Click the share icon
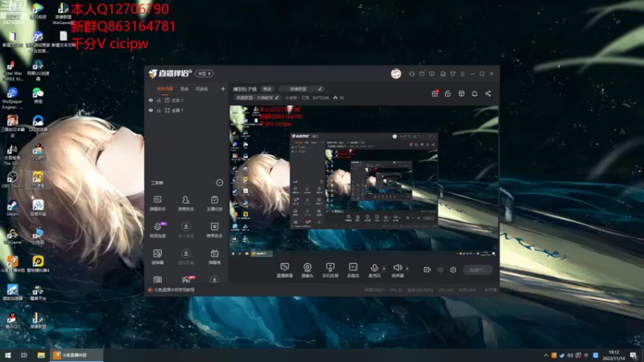The height and width of the screenshot is (362, 644). [x=488, y=93]
